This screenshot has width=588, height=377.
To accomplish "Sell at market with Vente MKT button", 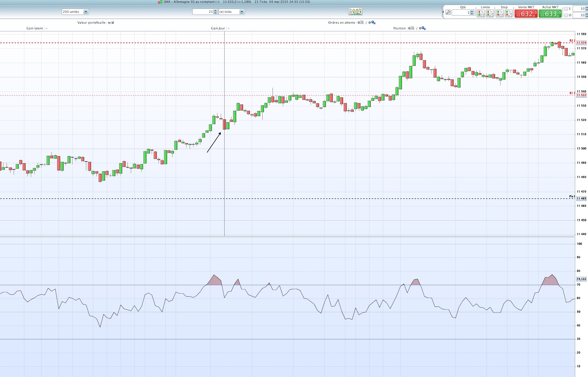I will [x=526, y=14].
